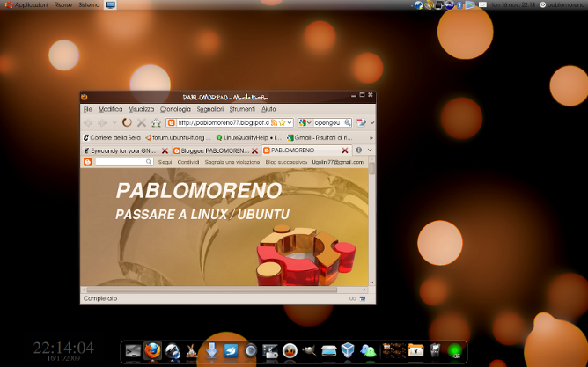Open the search engine selector dropdown
Viewport: 588px width, 367px height.
point(305,122)
